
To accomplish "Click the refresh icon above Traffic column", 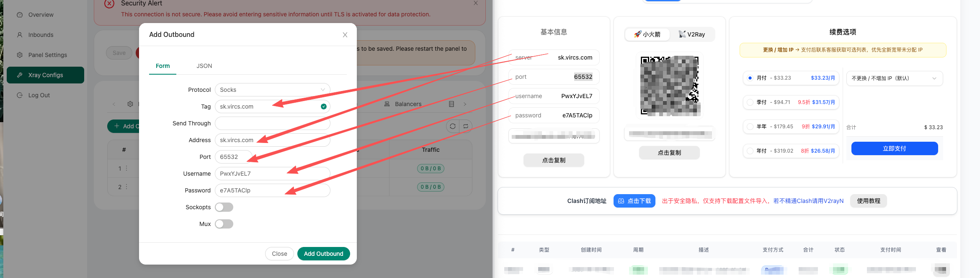I will 453,126.
